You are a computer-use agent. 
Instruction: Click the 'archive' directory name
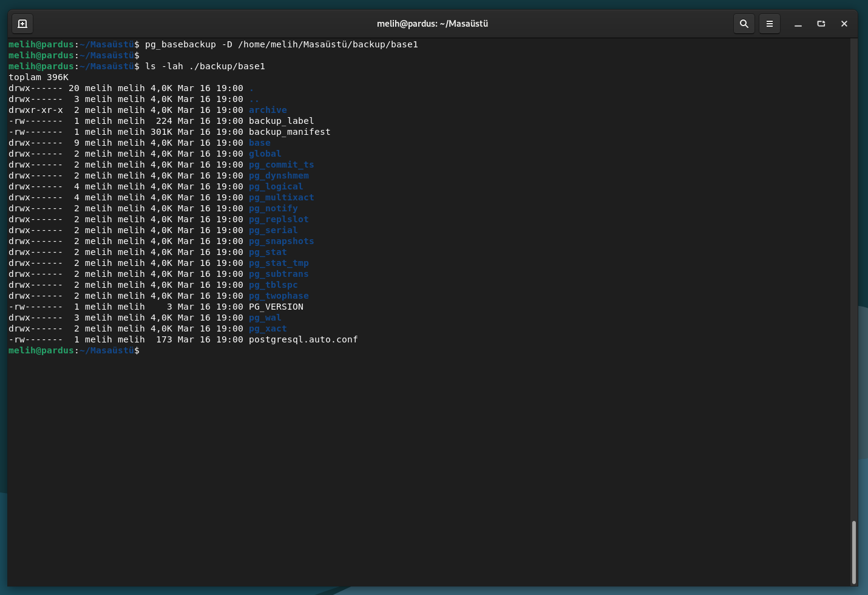268,110
